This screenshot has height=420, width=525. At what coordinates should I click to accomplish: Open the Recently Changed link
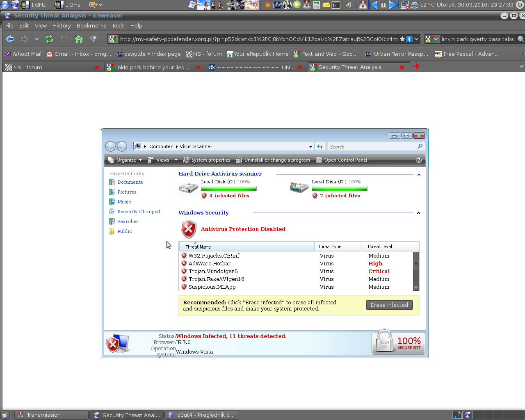139,212
